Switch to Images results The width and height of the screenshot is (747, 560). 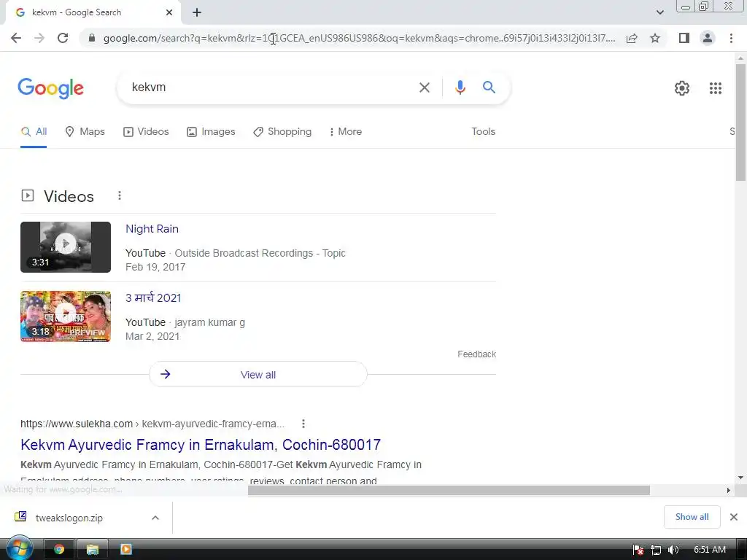coord(211,132)
